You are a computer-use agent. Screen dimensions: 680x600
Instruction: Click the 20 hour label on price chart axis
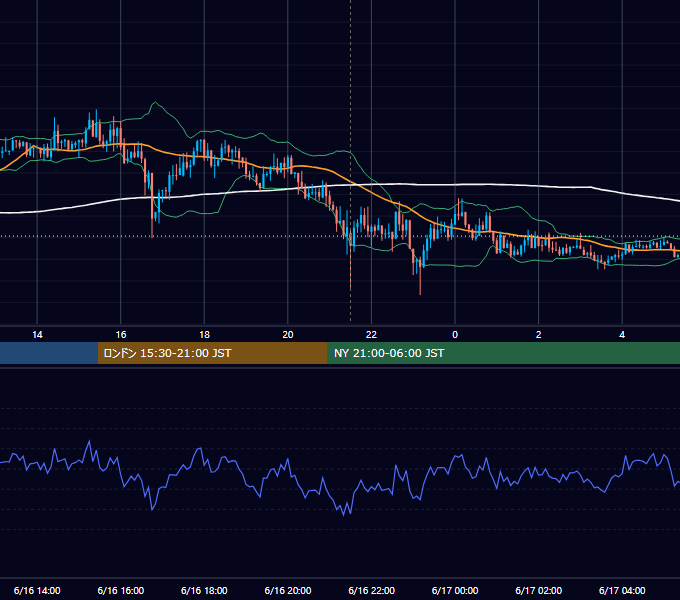click(288, 335)
